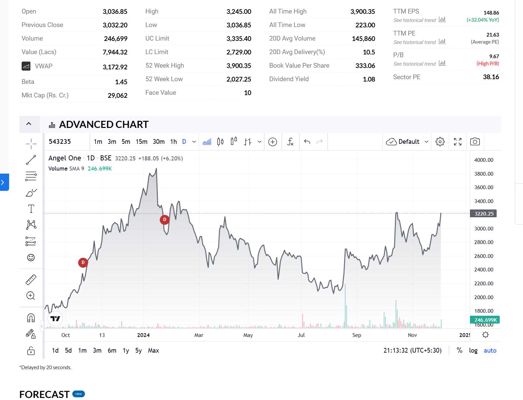
Task: Set date range to 6m
Action: tap(112, 351)
